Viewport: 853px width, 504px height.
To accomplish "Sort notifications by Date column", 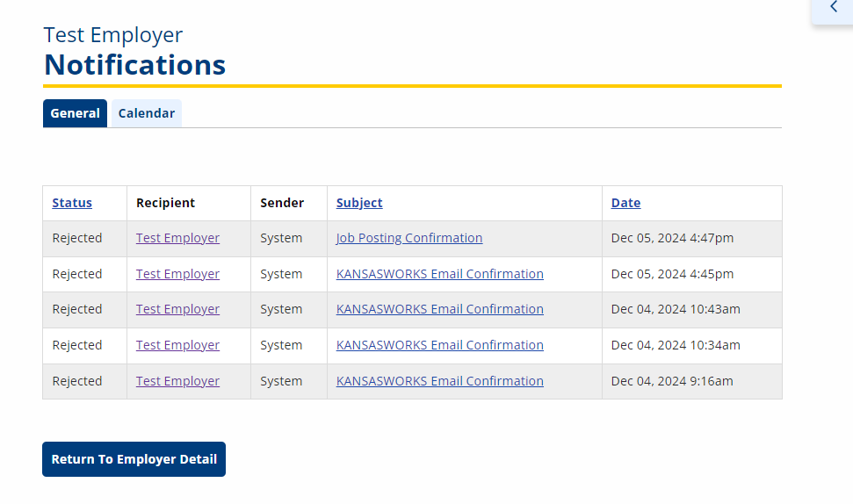I will coord(625,203).
